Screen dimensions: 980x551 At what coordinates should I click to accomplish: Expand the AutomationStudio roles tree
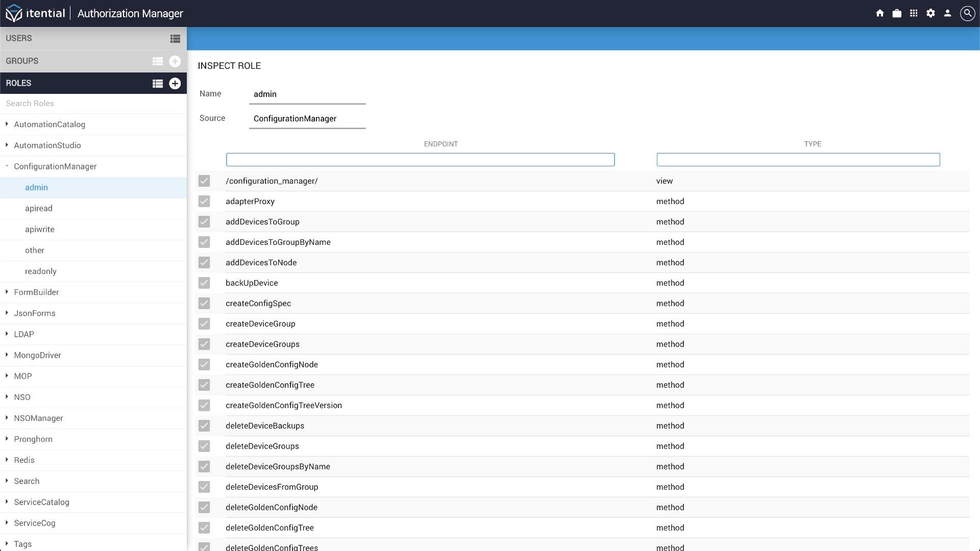point(7,145)
